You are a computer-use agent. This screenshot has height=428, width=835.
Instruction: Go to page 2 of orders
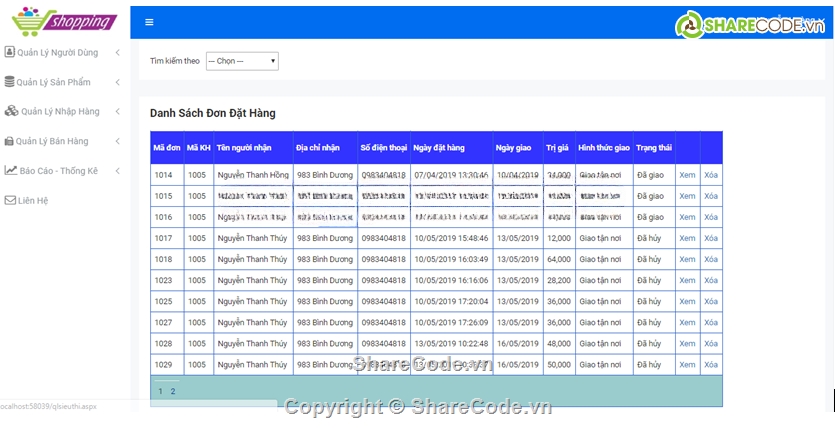tap(173, 391)
